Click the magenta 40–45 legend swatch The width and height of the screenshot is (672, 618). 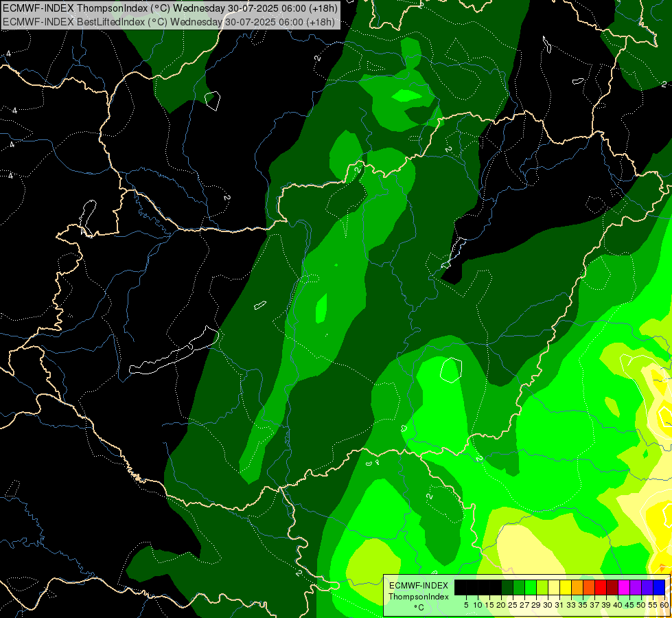624,587
